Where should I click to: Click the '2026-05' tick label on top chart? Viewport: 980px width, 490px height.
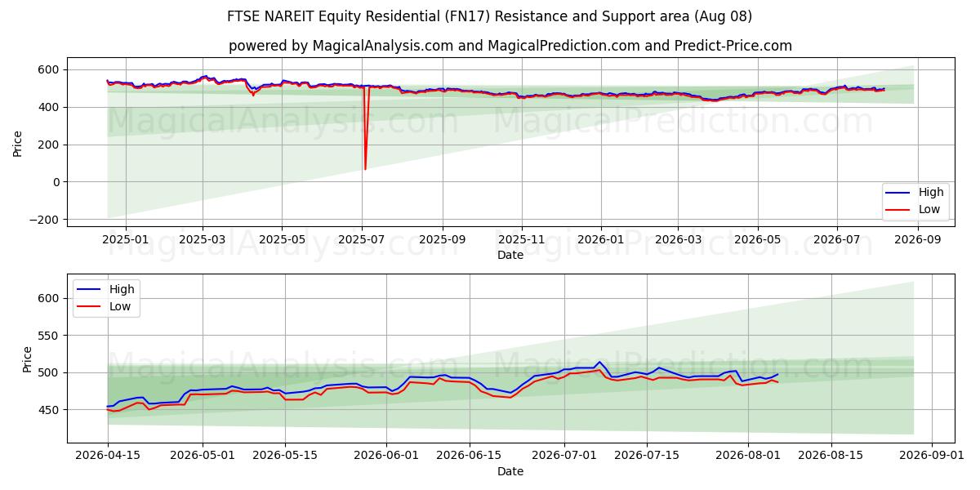(x=757, y=240)
